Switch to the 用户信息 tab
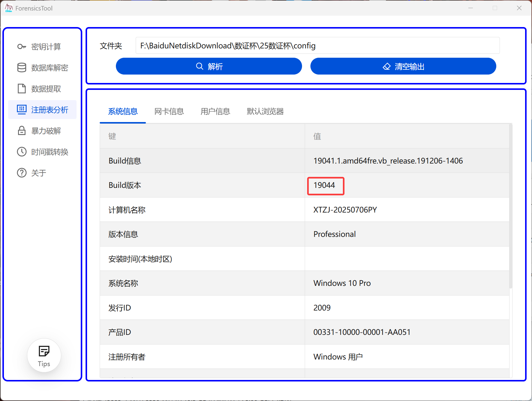Screen dimensions: 532x401 click(215, 112)
